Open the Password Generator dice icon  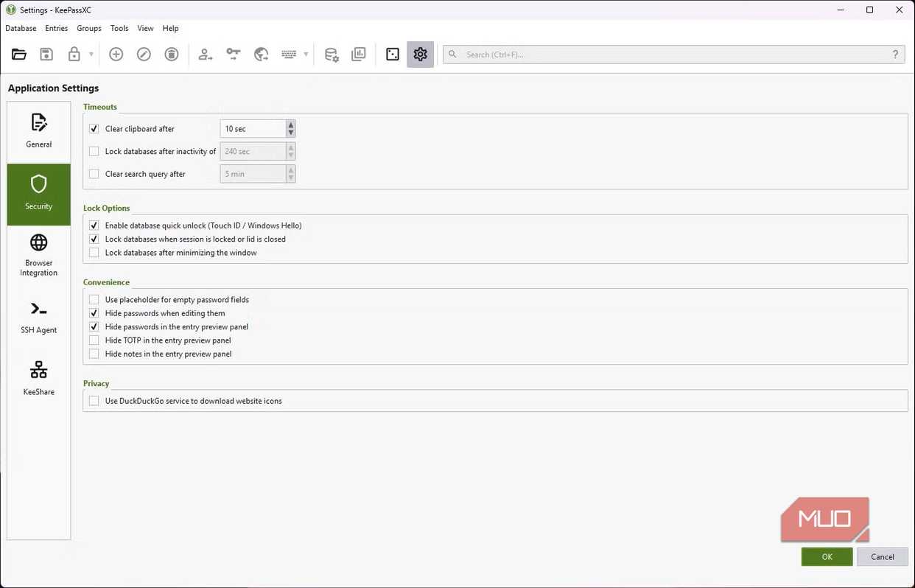(x=393, y=55)
